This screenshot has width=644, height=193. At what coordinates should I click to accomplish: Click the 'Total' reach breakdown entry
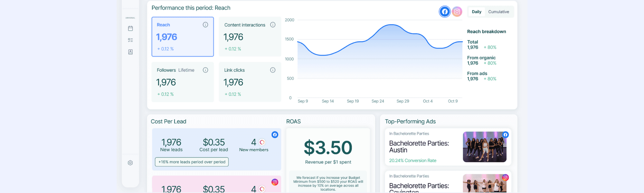coord(482,45)
